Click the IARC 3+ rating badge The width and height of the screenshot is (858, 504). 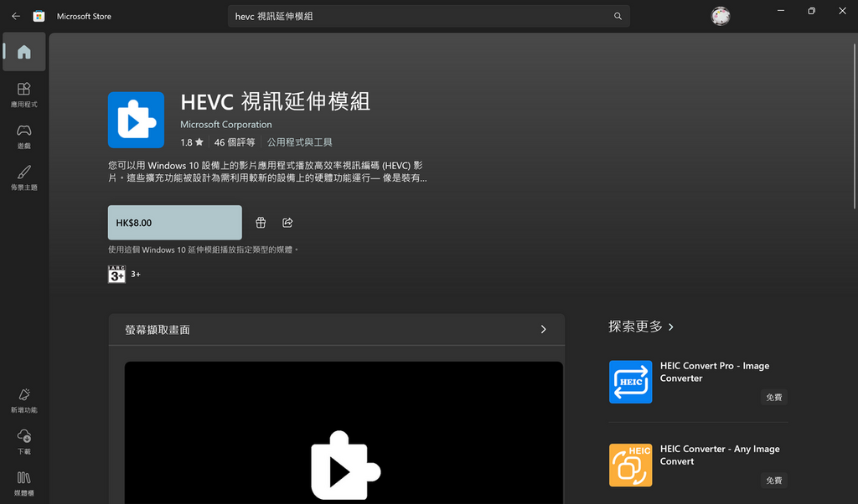point(116,274)
